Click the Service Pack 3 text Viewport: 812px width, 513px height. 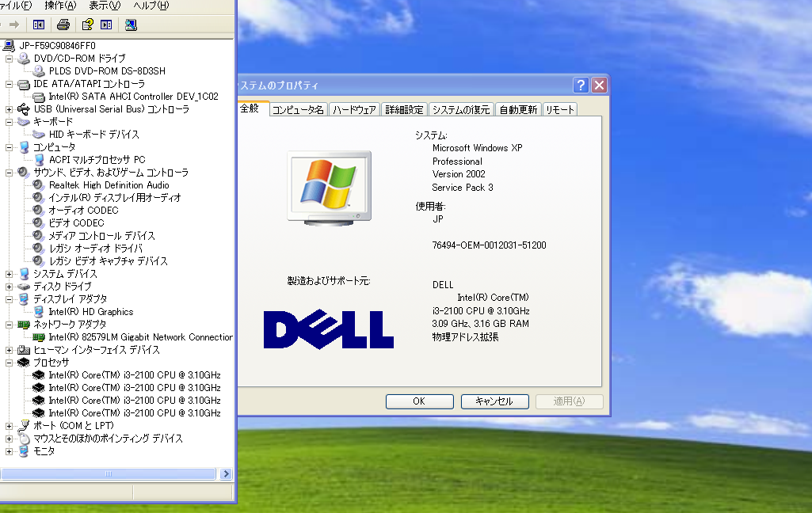pyautogui.click(x=463, y=188)
